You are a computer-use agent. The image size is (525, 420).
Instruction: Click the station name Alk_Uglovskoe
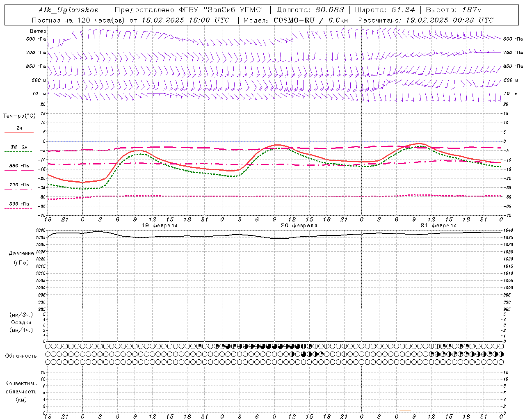click(68, 10)
